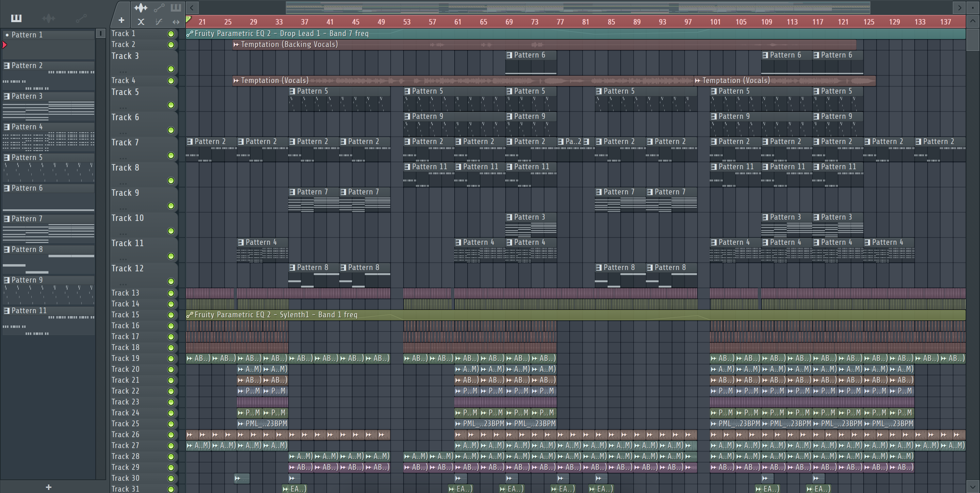
Task: Select the Track 9 header
Action: [x=144, y=200]
